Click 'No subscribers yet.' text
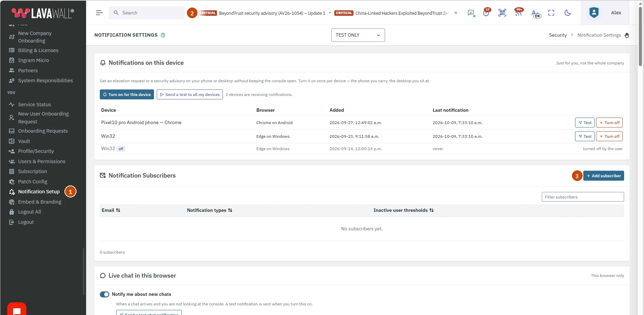Viewport: 644px width, 315px height. click(362, 229)
